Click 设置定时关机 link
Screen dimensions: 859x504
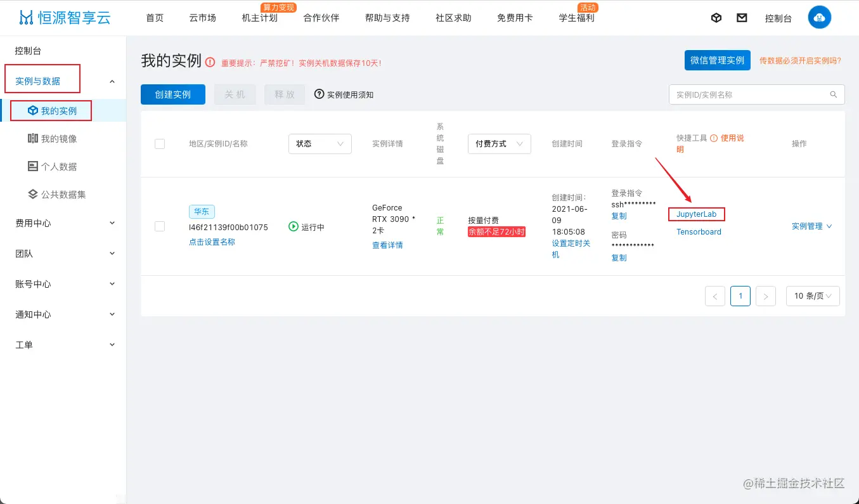click(x=571, y=249)
